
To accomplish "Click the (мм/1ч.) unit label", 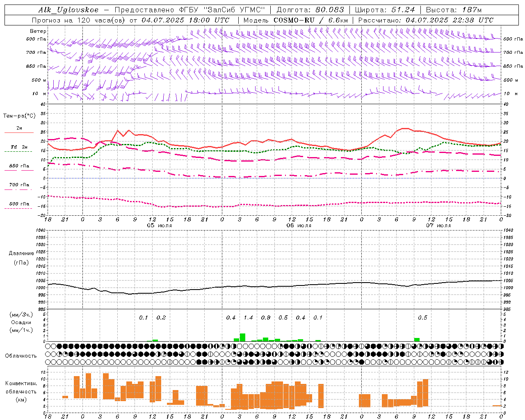I will [21, 330].
